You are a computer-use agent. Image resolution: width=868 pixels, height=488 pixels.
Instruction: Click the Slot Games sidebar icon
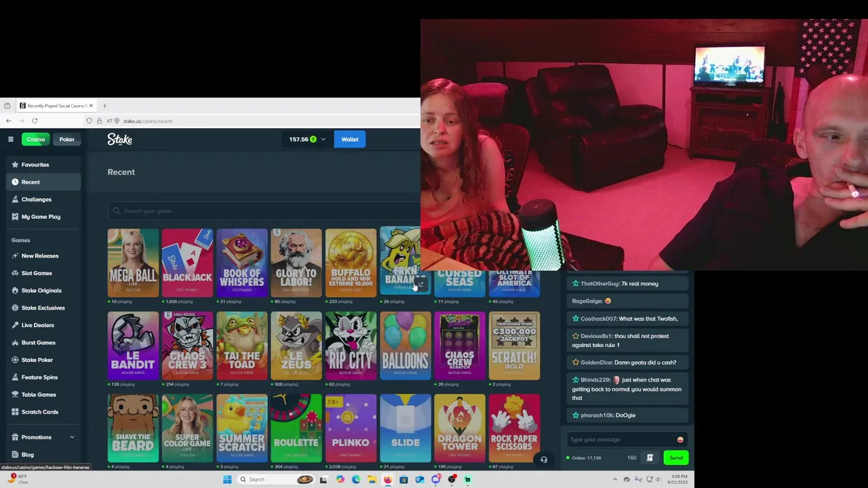15,273
